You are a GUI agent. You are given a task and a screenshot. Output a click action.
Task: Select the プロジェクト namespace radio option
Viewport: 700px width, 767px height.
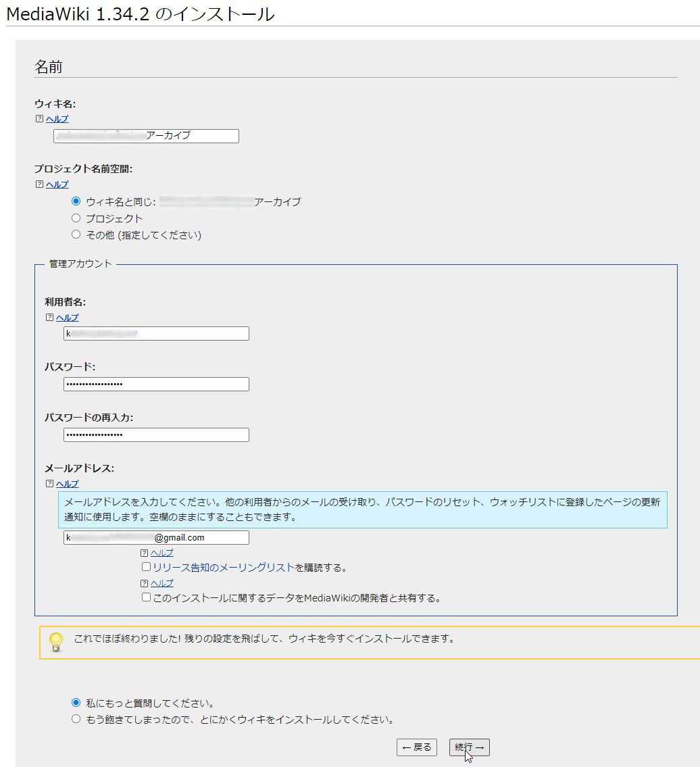coord(76,218)
